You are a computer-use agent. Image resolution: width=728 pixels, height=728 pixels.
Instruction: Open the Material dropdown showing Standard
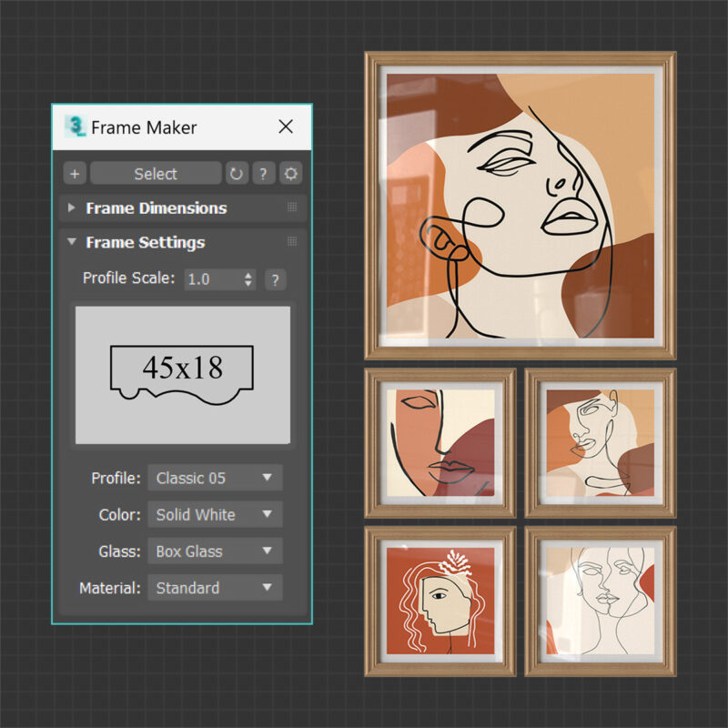[x=215, y=588]
